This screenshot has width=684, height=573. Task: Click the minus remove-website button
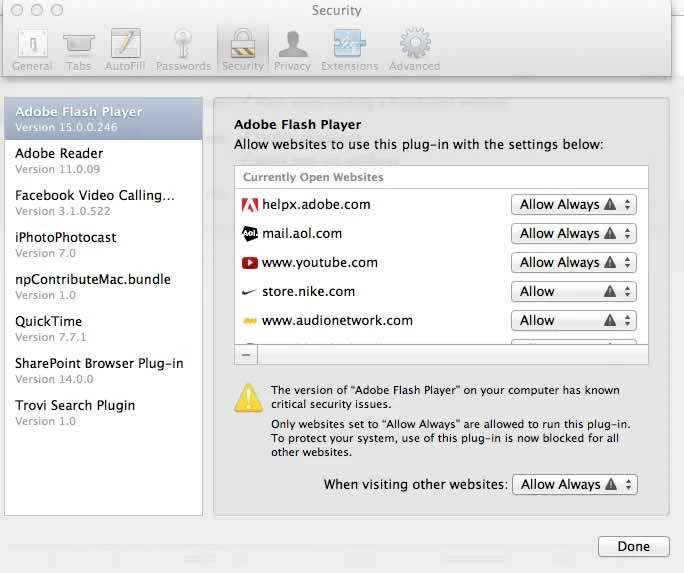[246, 355]
